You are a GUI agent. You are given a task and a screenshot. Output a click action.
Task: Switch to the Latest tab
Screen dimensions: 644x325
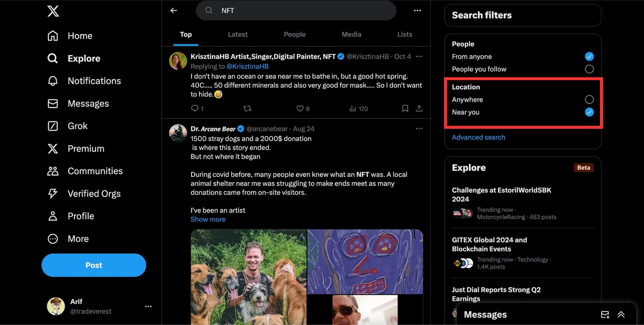click(238, 34)
